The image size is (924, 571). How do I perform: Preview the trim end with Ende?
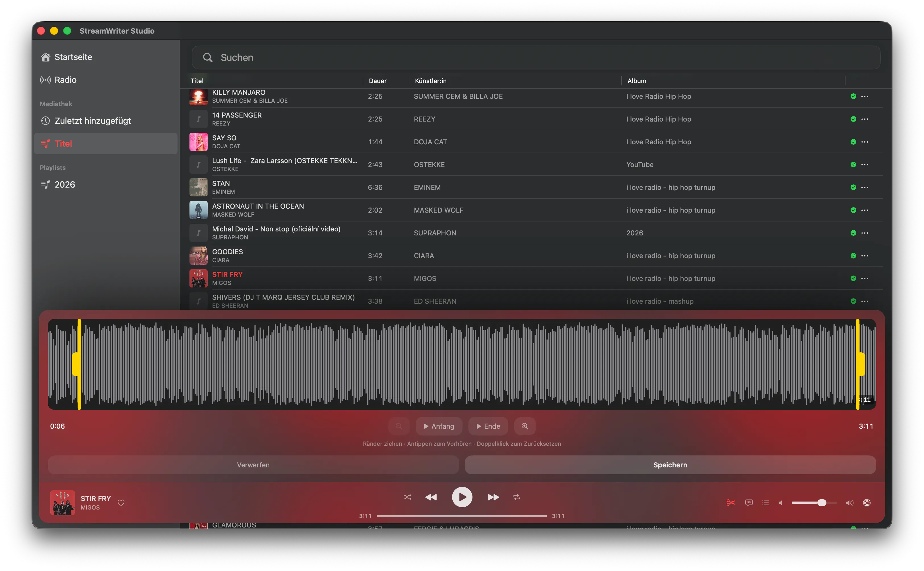(x=488, y=426)
